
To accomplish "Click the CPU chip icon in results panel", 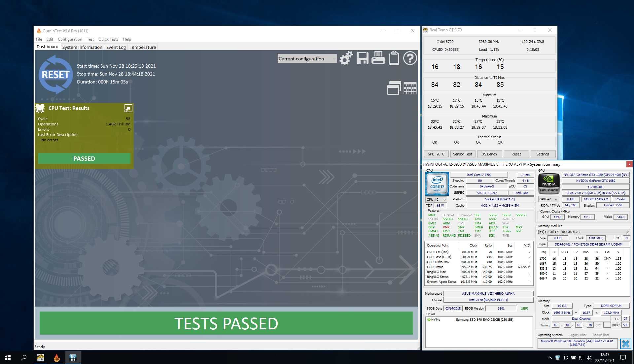I will point(40,108).
